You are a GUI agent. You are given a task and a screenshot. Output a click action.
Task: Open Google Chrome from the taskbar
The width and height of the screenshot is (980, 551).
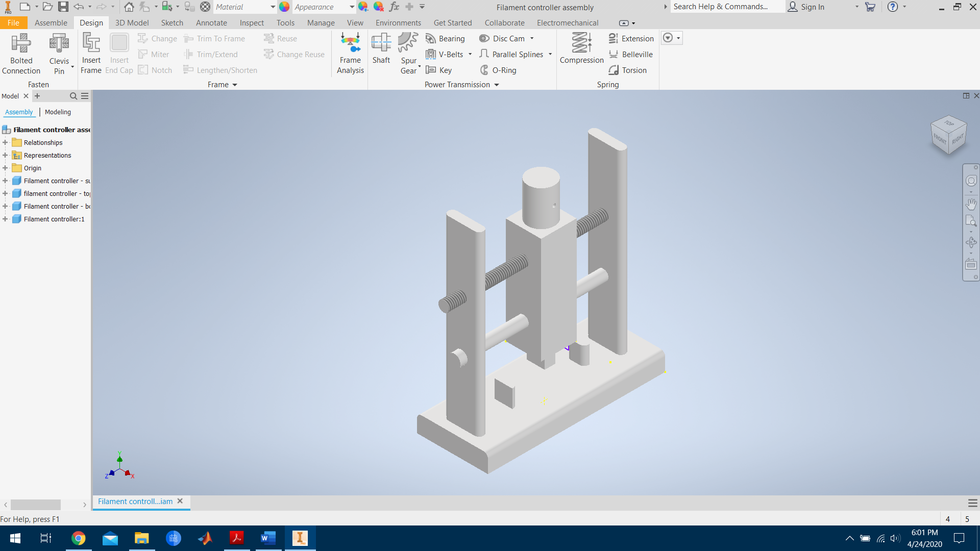[78, 538]
